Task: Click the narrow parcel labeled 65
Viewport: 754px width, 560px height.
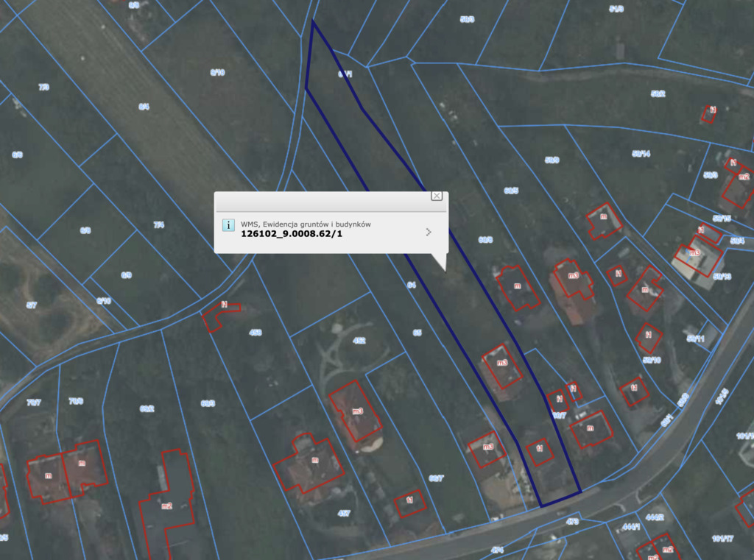Action: [x=417, y=333]
